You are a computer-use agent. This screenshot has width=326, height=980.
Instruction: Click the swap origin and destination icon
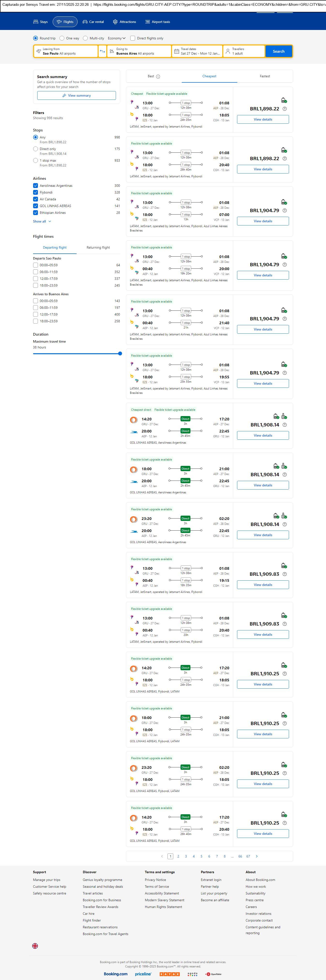[102, 51]
